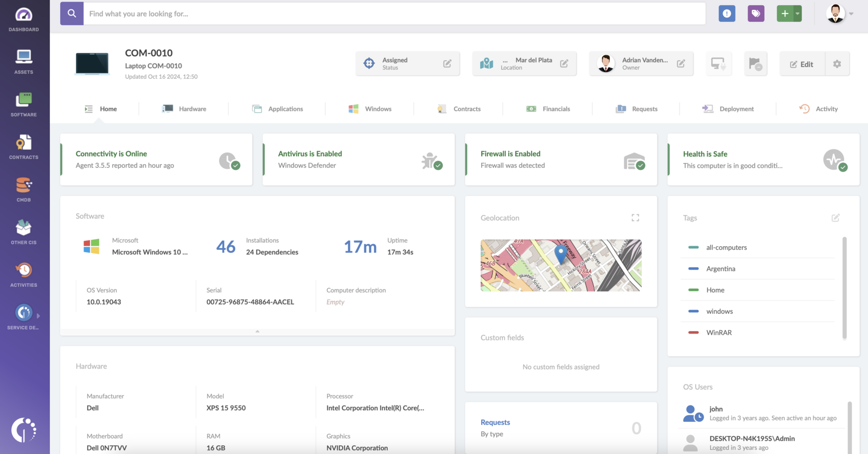This screenshot has width=868, height=454.
Task: Go to Activities in the sidebar
Action: pos(23,274)
